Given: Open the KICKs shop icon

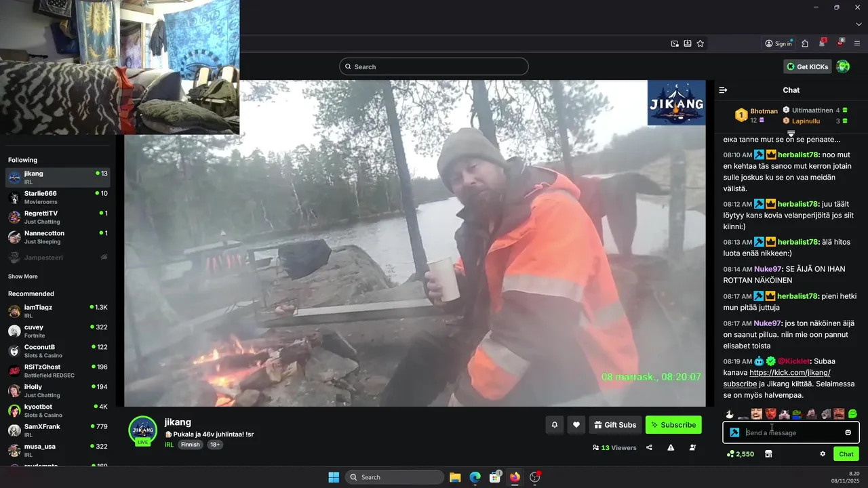Looking at the screenshot, I should [x=768, y=454].
